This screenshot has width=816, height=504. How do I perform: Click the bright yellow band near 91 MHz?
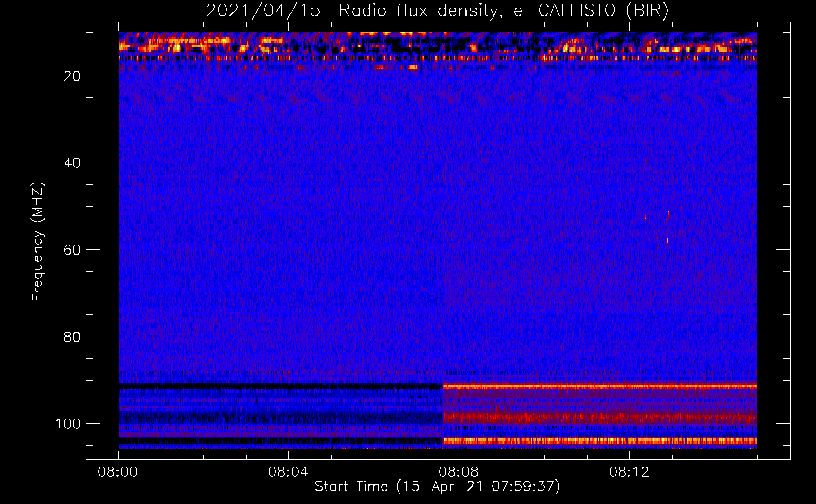(x=600, y=386)
